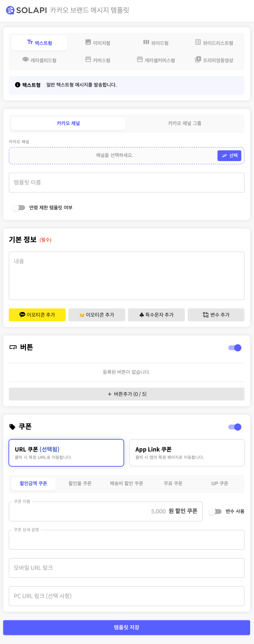Switch to the 카카오 채널 그룹 tab
The width and height of the screenshot is (254, 644).
pos(185,123)
